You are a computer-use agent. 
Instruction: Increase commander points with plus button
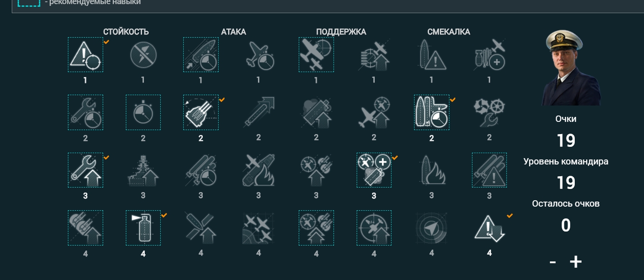click(x=575, y=262)
